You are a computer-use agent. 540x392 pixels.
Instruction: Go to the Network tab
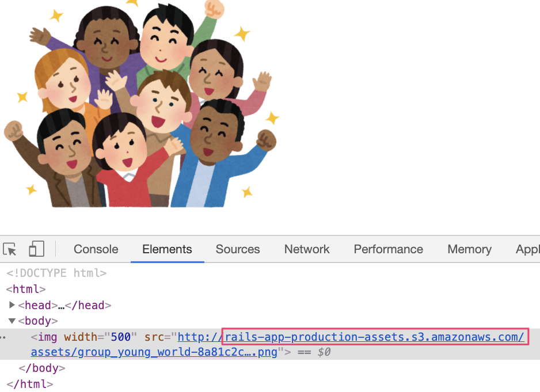[x=307, y=249]
